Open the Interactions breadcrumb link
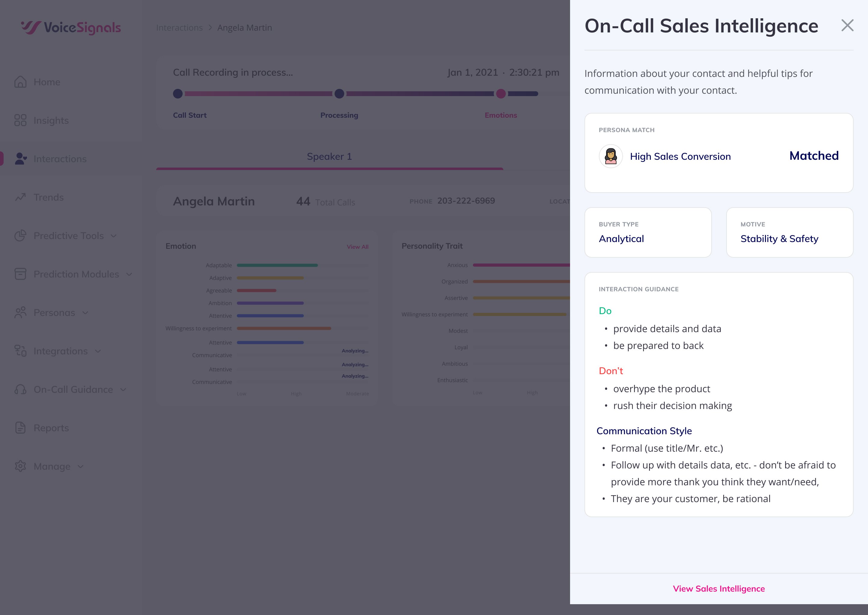 coord(179,28)
